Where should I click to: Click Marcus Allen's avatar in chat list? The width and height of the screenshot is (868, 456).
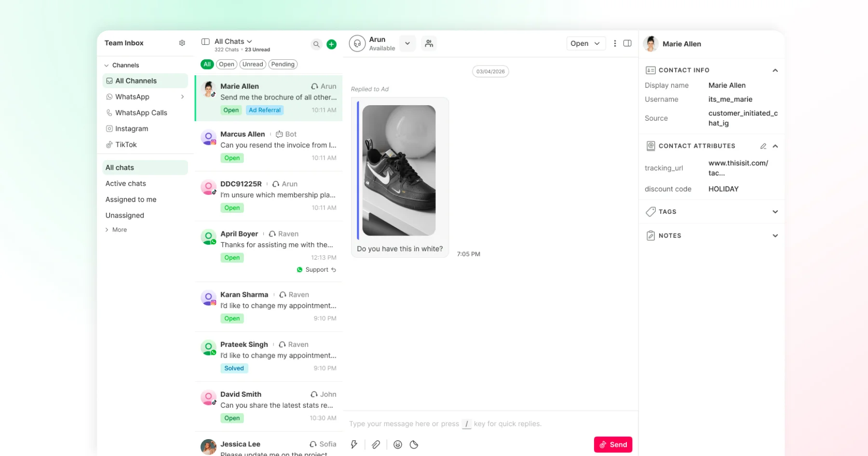208,138
